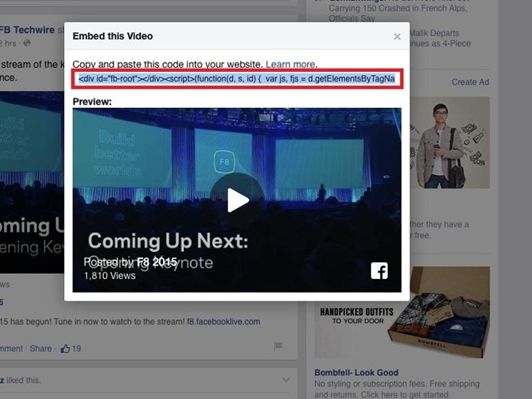532x399 pixels.
Task: Open the Create Ad link
Action: 470,82
